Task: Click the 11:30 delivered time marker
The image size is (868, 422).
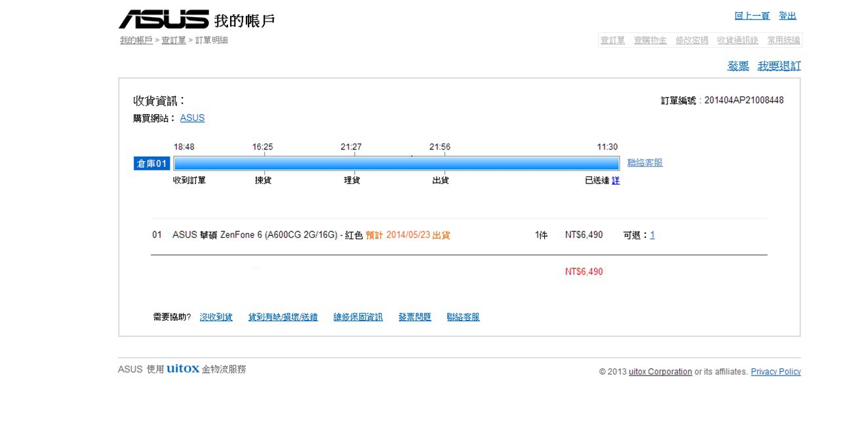Action: pyautogui.click(x=607, y=147)
